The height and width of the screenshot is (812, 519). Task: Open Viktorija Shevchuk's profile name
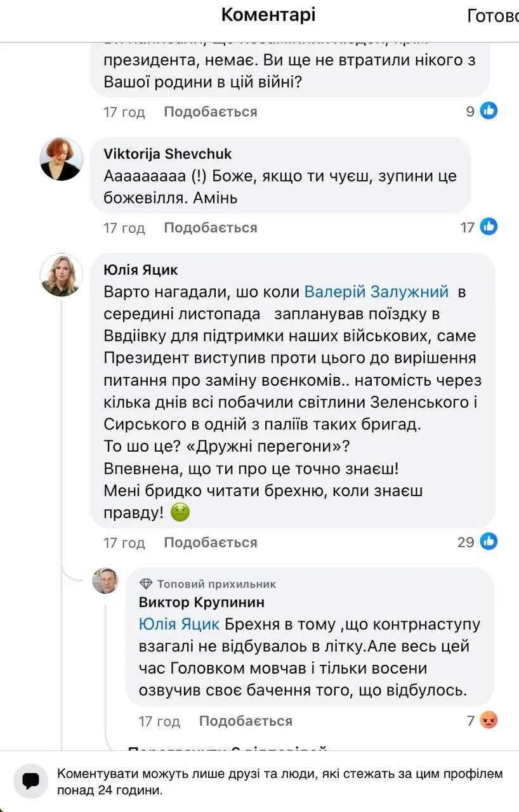point(168,154)
